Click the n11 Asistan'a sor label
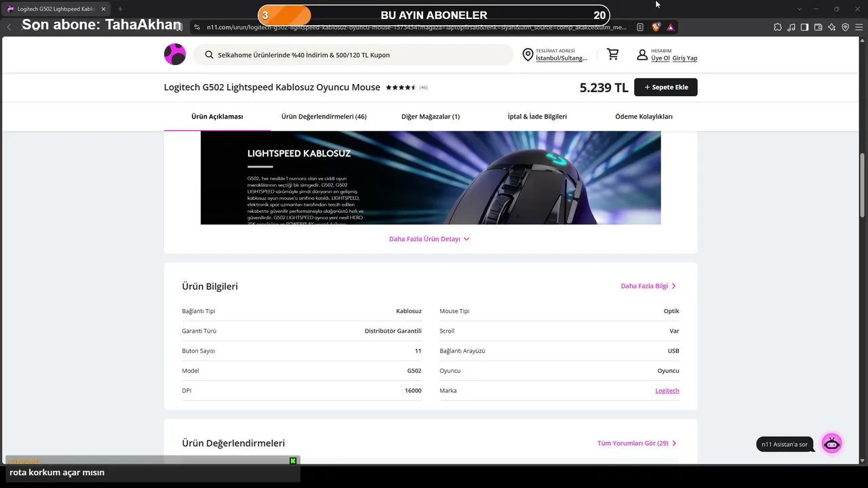This screenshot has width=868, height=488. pyautogui.click(x=785, y=445)
